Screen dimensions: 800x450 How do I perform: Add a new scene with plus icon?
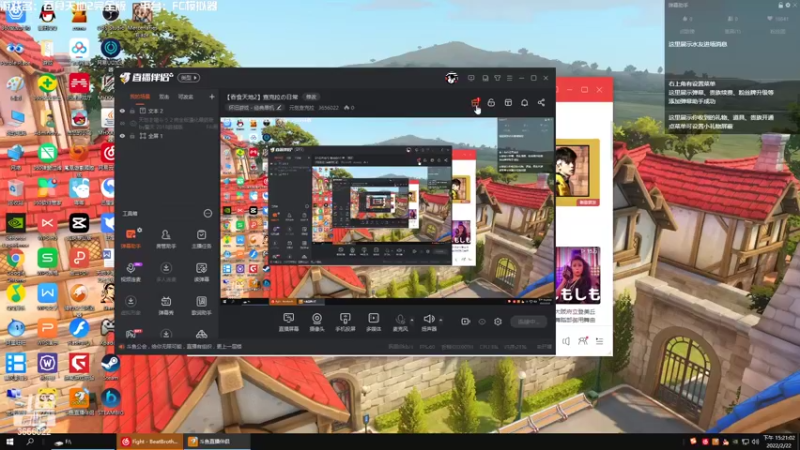[212, 96]
